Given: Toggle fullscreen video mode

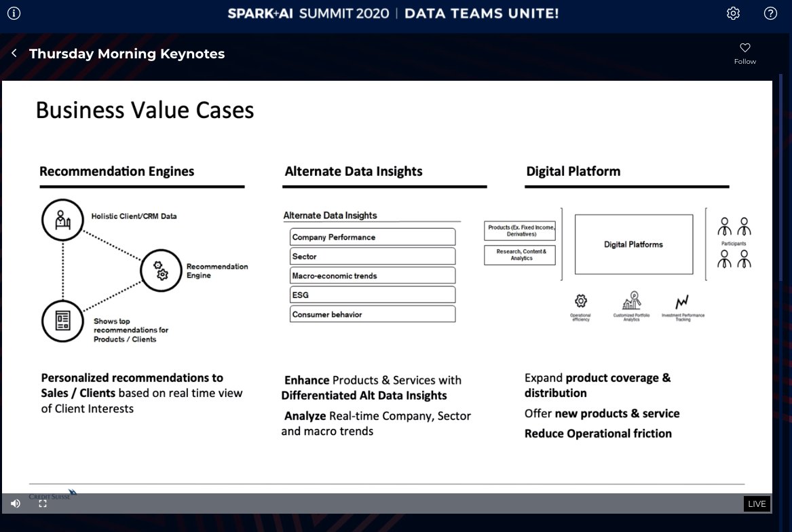Looking at the screenshot, I should point(43,503).
